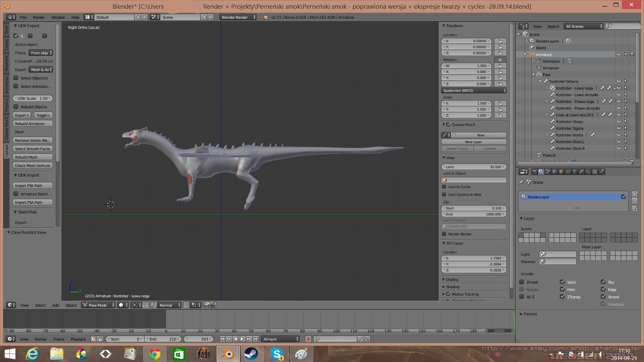Click OpenGL render image camera icon
Screen dimensions: 644x362
coord(207,305)
